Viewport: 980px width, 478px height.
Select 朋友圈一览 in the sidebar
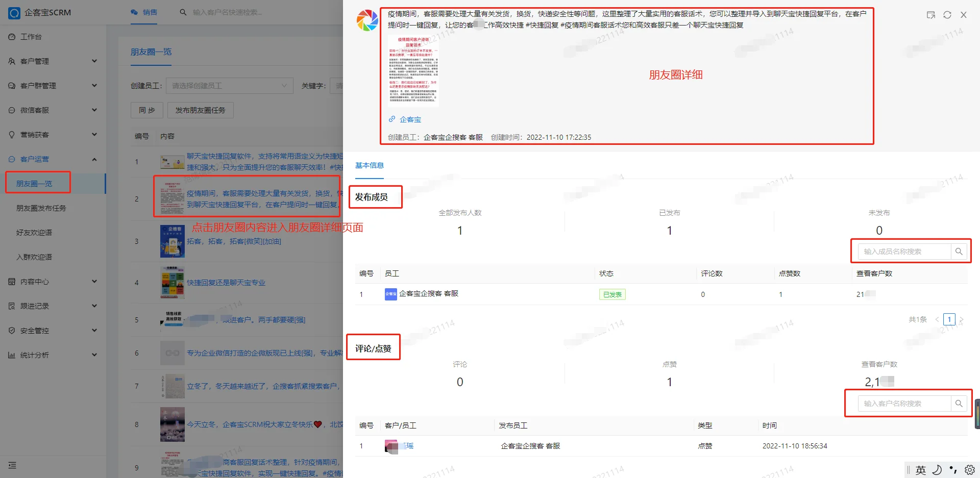34,184
